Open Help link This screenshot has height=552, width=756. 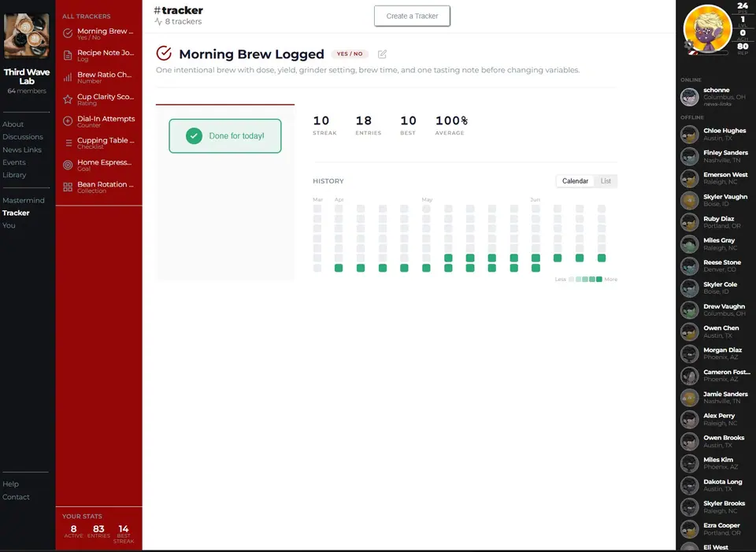tap(10, 484)
